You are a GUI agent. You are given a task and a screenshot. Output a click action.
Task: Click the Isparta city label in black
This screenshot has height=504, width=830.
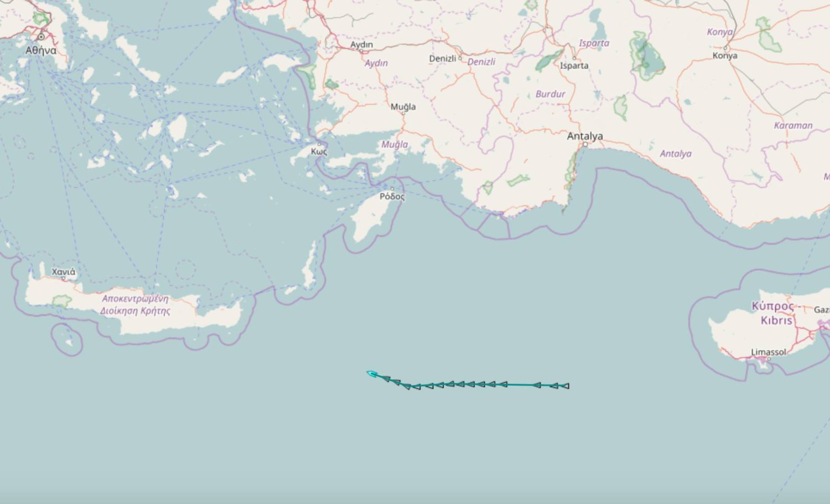coord(574,66)
